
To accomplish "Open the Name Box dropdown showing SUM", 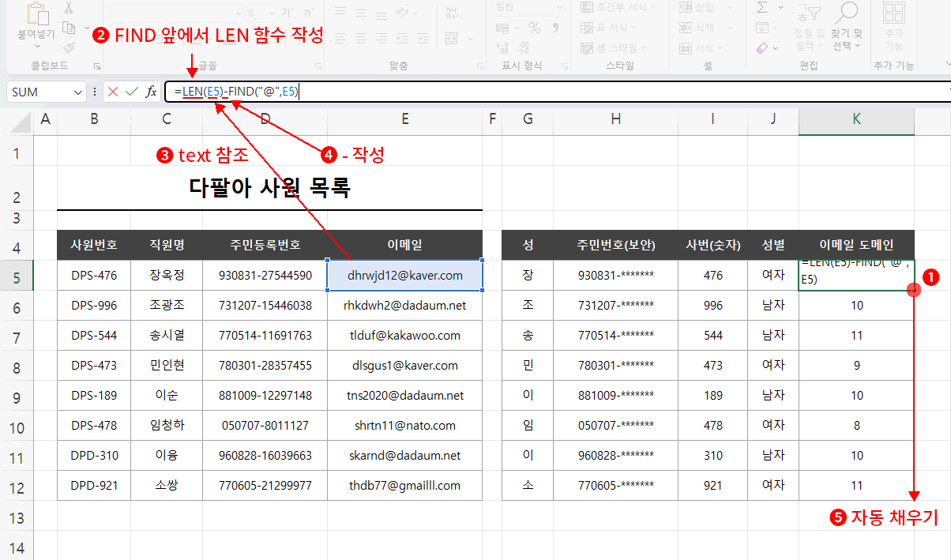I will (77, 92).
